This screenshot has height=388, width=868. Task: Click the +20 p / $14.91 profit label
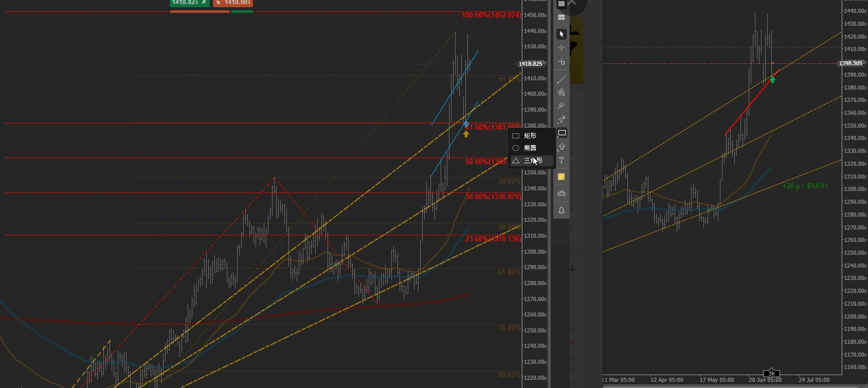point(805,186)
